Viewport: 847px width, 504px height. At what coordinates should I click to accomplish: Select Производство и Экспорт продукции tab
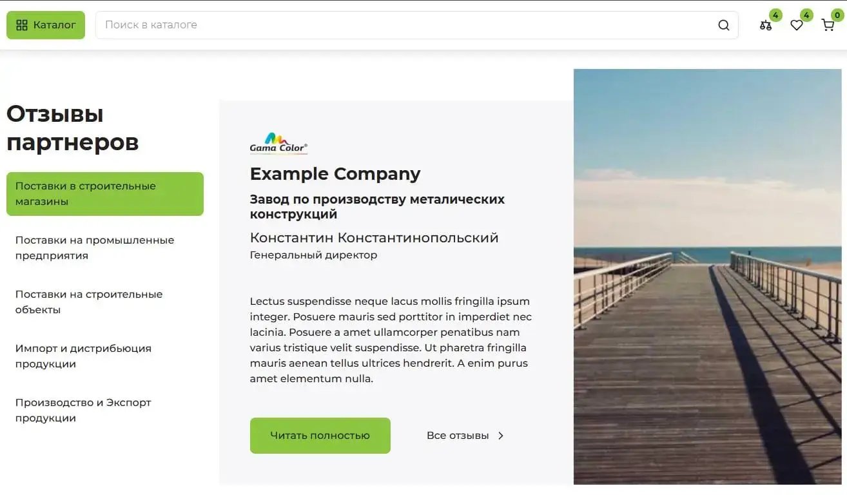83,411
